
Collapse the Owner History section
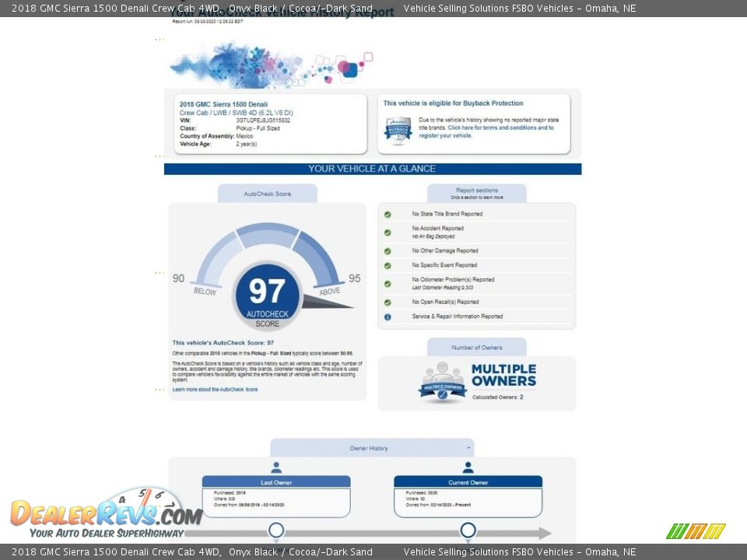468,448
